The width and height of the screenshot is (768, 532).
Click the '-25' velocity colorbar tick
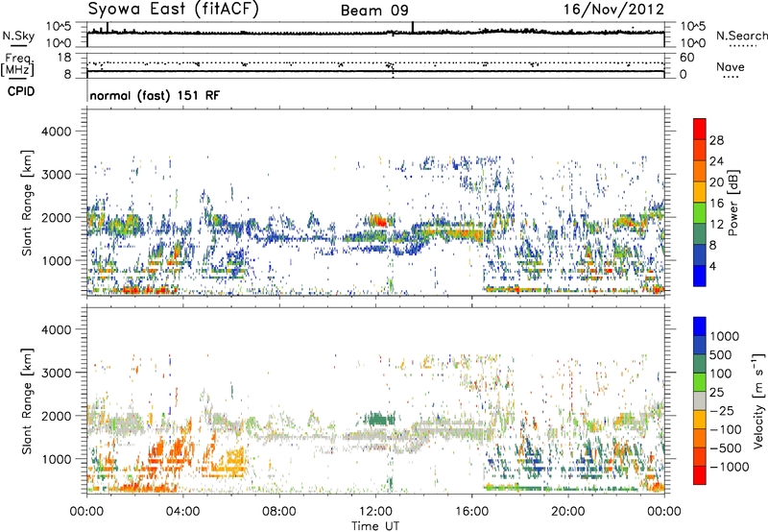click(x=723, y=410)
